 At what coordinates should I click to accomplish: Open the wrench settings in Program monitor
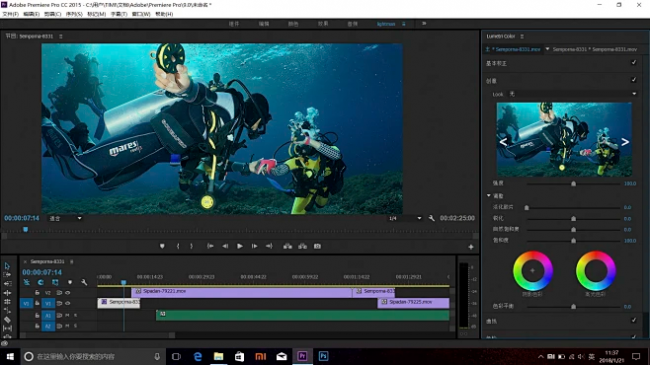click(x=432, y=218)
